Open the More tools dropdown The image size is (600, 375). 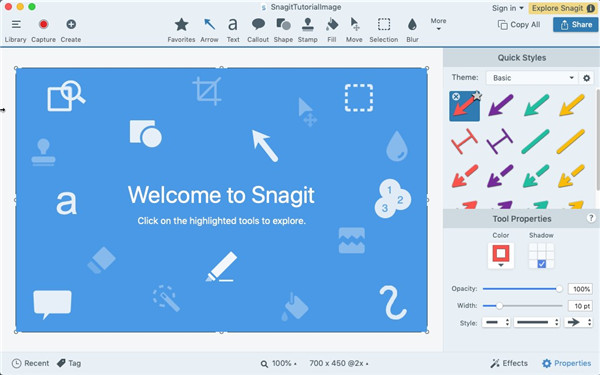tap(438, 24)
